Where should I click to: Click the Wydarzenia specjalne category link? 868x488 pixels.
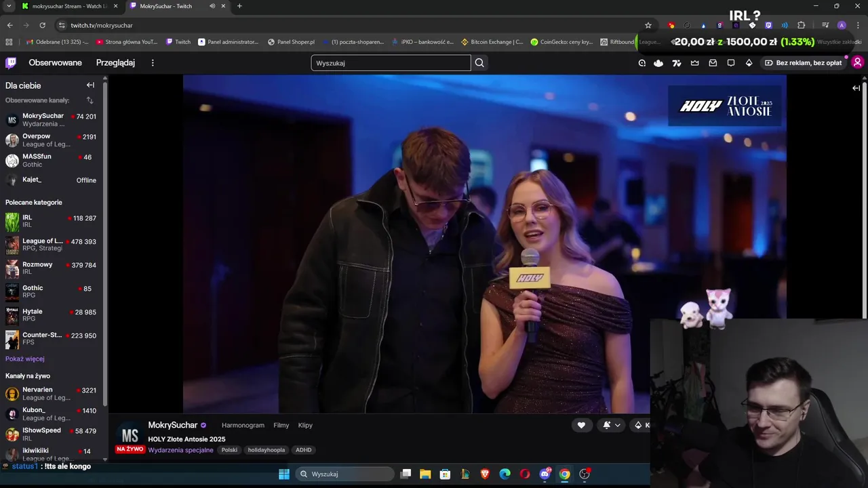[180, 450]
